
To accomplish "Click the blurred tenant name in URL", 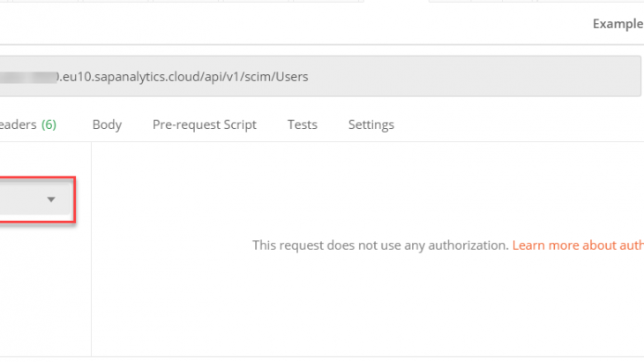I will click(x=26, y=77).
